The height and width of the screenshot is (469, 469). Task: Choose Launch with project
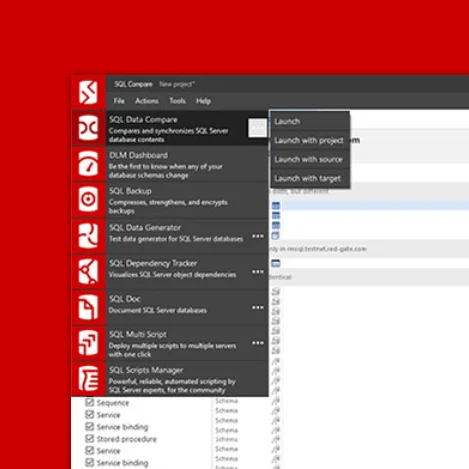[x=310, y=140]
